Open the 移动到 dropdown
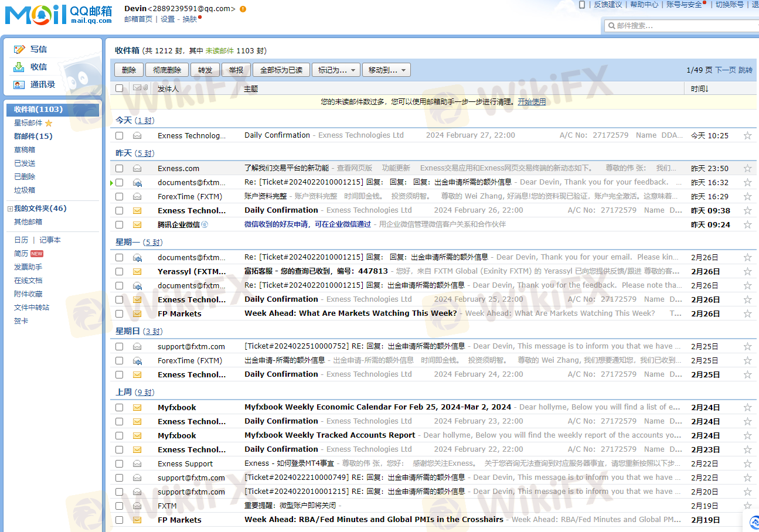 coord(386,70)
